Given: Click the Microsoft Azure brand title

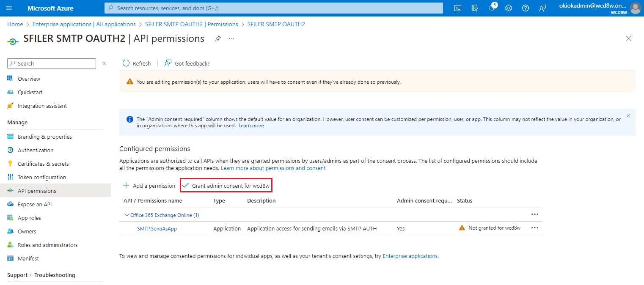Looking at the screenshot, I should pos(50,8).
